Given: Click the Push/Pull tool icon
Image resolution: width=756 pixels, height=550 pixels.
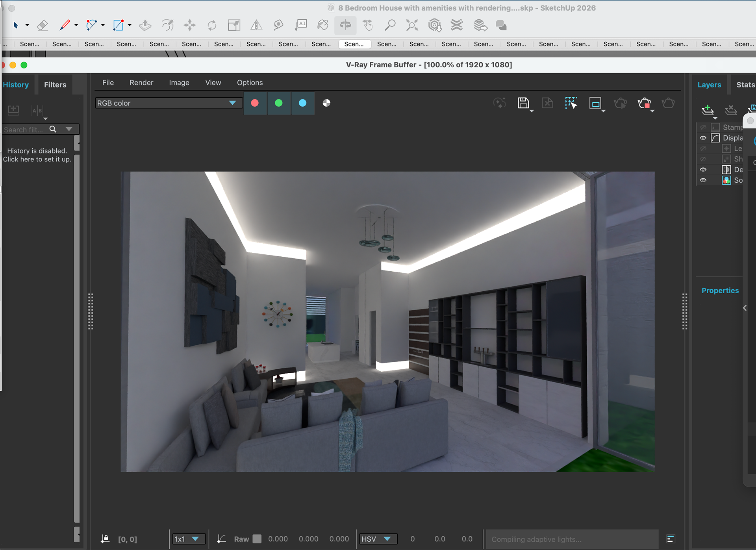Looking at the screenshot, I should [x=145, y=25].
